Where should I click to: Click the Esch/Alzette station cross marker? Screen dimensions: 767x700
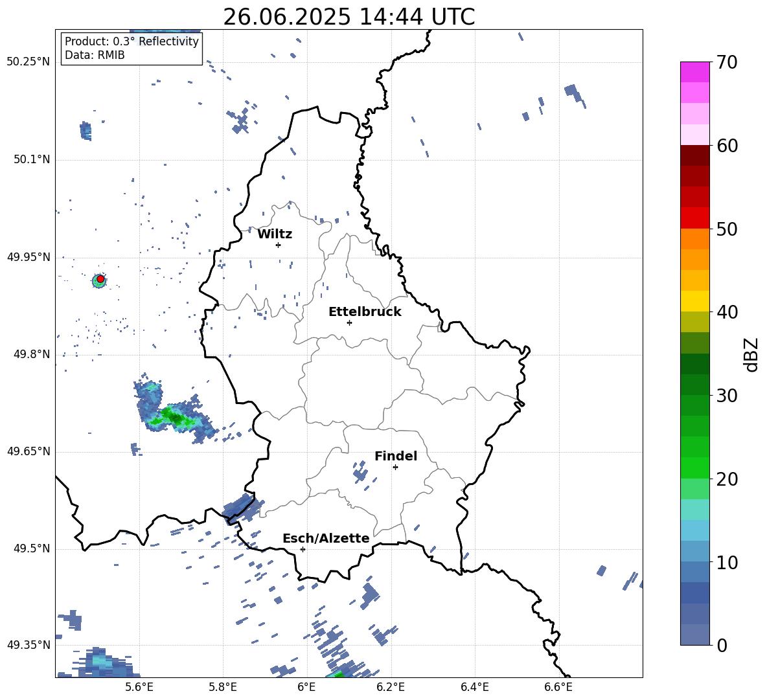tap(303, 549)
